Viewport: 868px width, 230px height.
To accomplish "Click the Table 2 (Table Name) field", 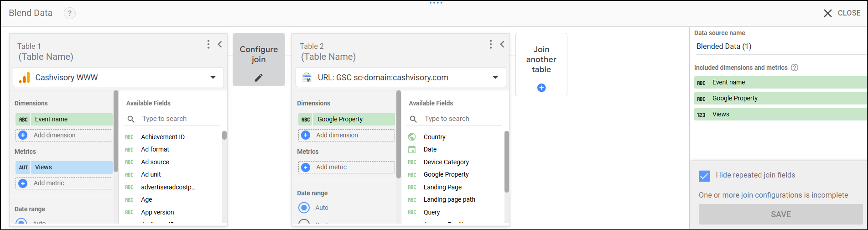I will (x=328, y=57).
